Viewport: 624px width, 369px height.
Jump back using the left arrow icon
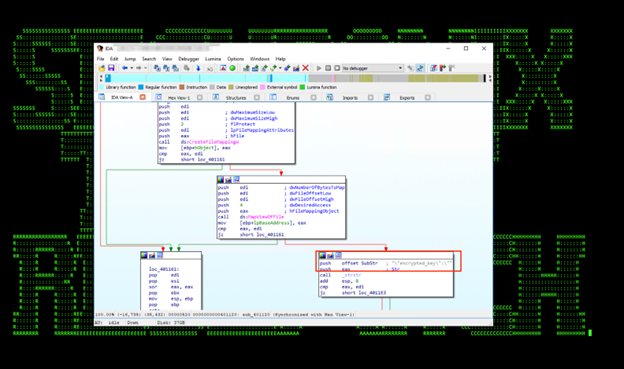pyautogui.click(x=125, y=68)
